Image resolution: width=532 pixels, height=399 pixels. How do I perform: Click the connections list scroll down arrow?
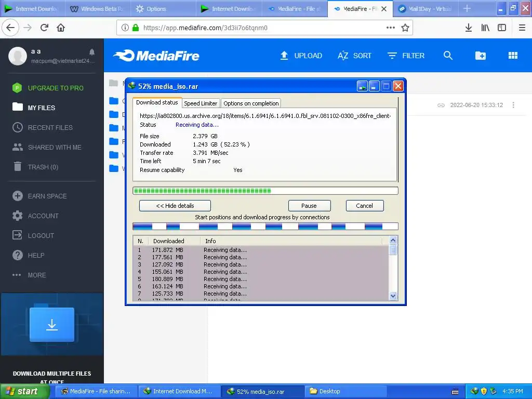[x=393, y=296]
